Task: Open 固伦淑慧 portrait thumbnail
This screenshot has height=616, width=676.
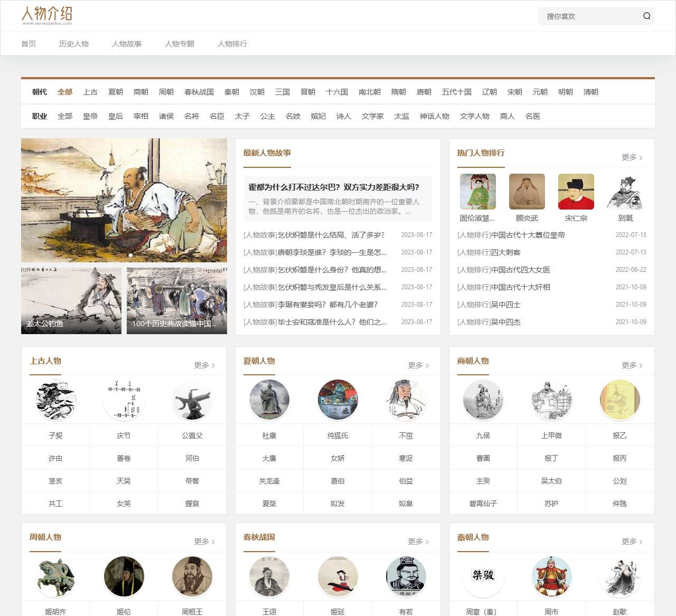Action: [478, 192]
